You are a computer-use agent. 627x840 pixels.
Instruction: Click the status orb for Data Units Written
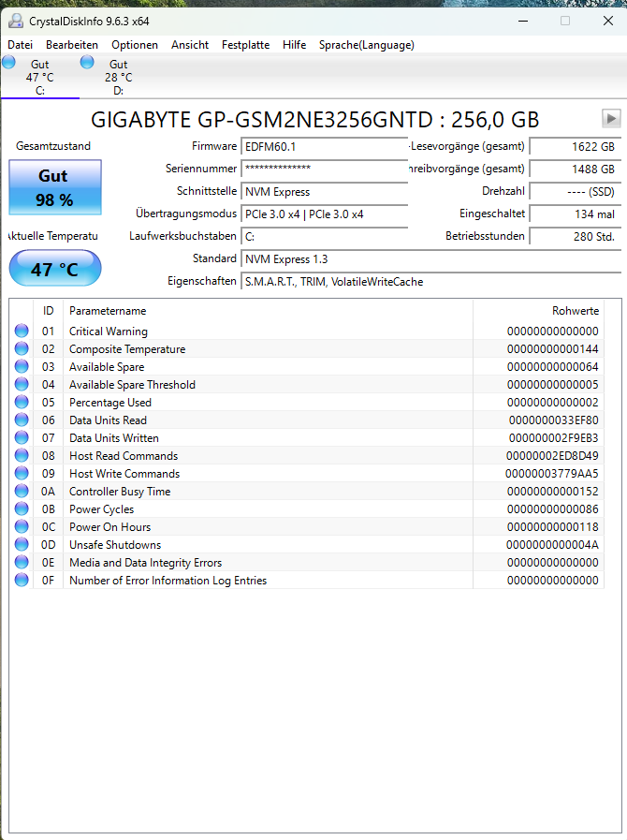(x=22, y=437)
